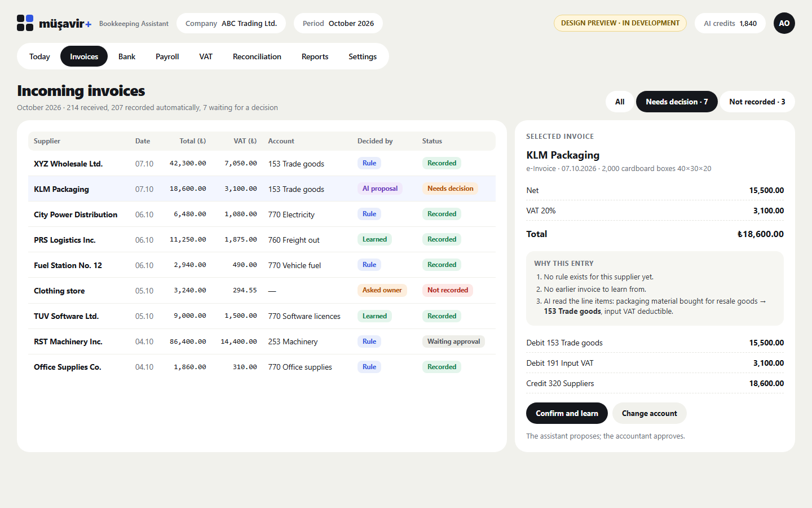This screenshot has height=508, width=812.
Task: Select the KLM Packaging invoice row
Action: point(262,189)
